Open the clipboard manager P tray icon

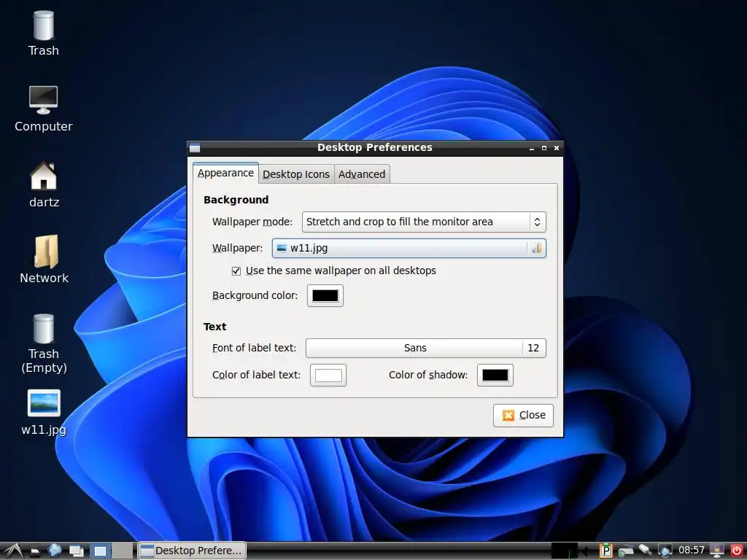point(606,551)
